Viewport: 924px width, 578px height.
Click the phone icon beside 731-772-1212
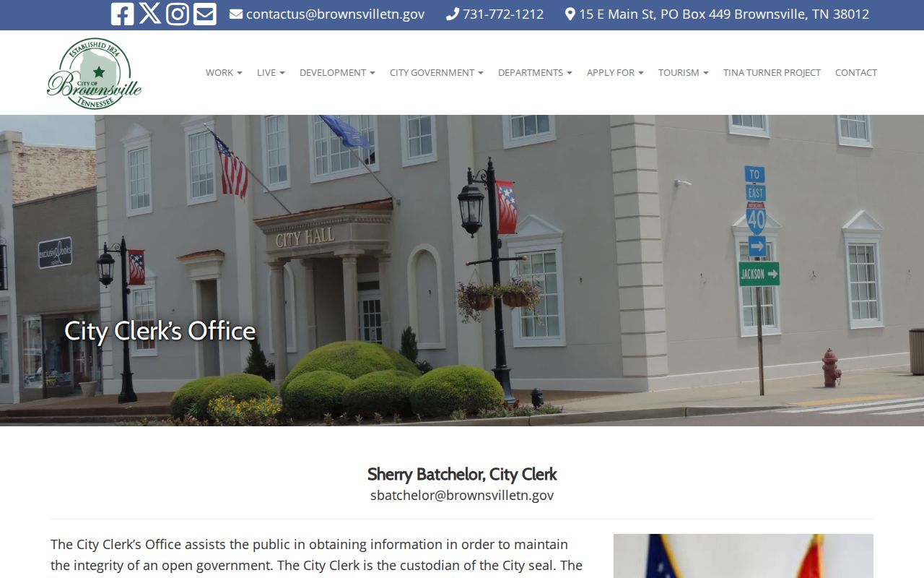[453, 14]
